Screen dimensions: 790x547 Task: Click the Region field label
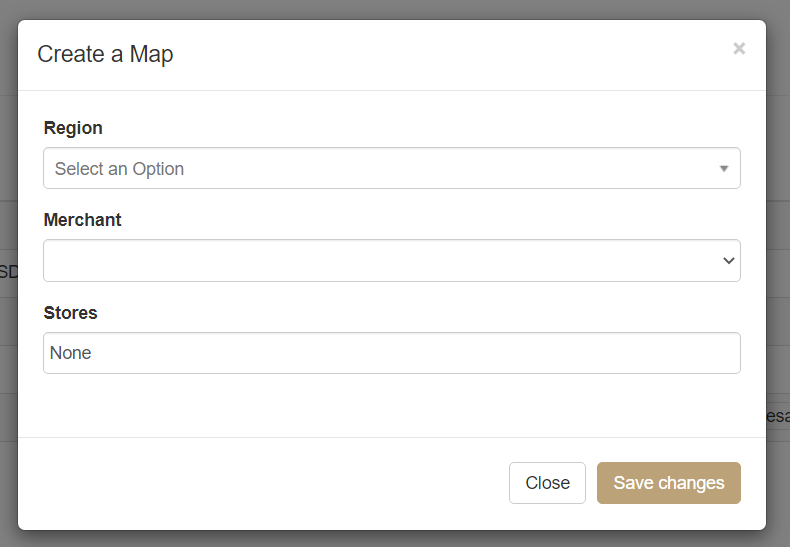coord(73,128)
